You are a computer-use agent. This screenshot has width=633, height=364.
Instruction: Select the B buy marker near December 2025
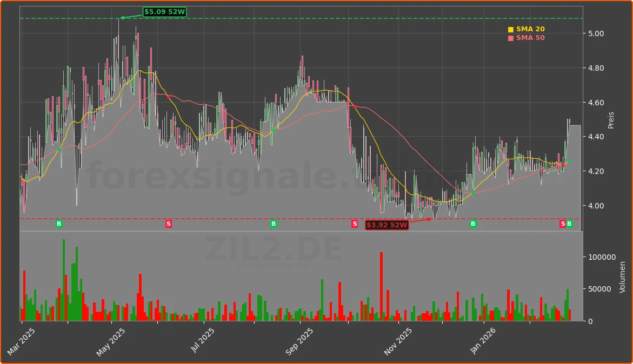click(473, 223)
